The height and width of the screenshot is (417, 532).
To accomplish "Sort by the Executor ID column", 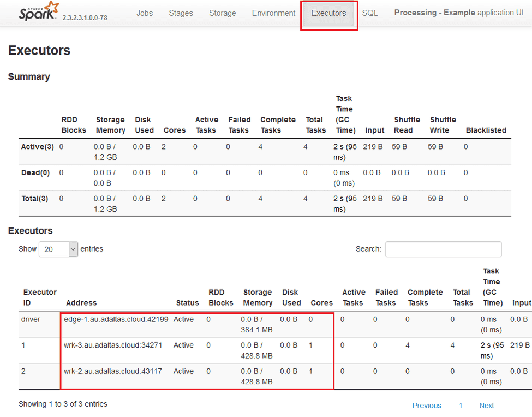I will (x=40, y=297).
